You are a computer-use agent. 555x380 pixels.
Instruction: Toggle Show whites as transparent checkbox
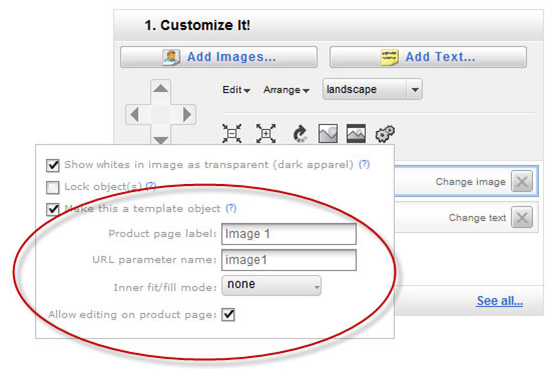(x=53, y=165)
